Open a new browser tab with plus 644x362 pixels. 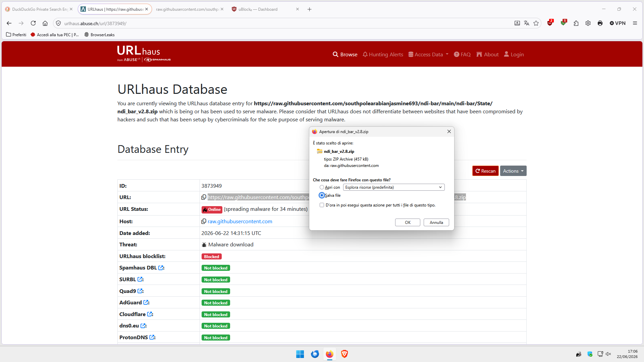(309, 9)
